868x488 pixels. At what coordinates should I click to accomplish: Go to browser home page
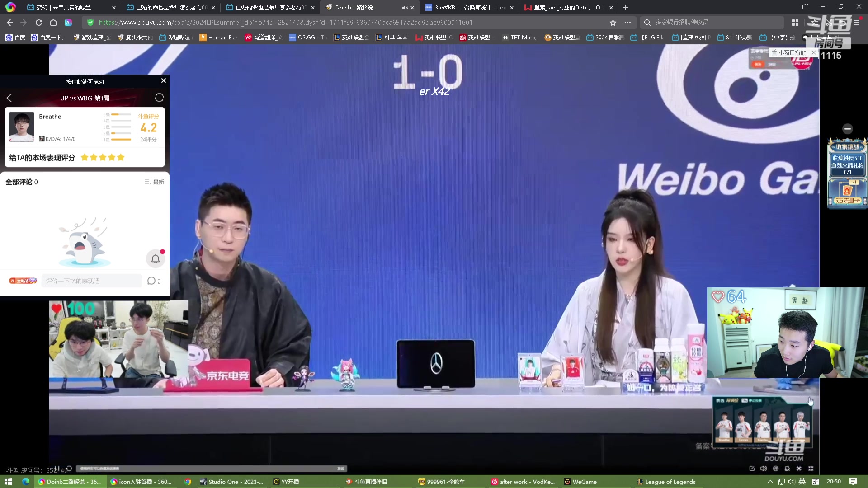pos(53,23)
